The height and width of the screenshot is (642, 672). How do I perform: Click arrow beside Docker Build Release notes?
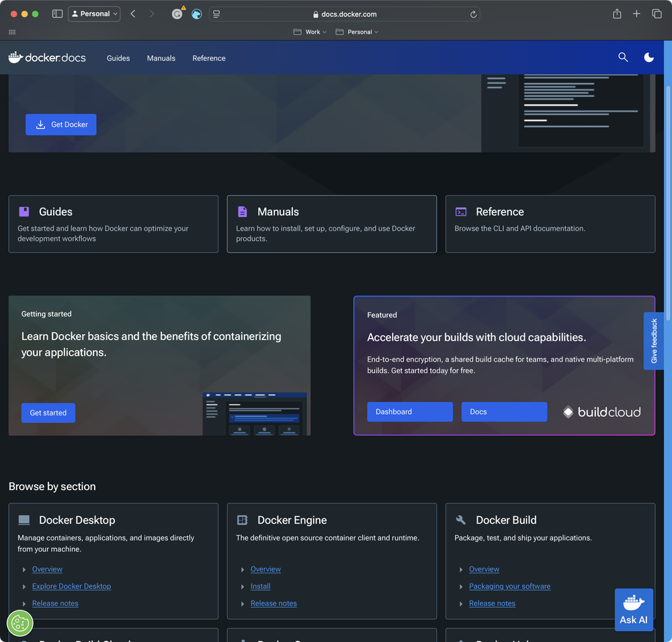point(461,604)
